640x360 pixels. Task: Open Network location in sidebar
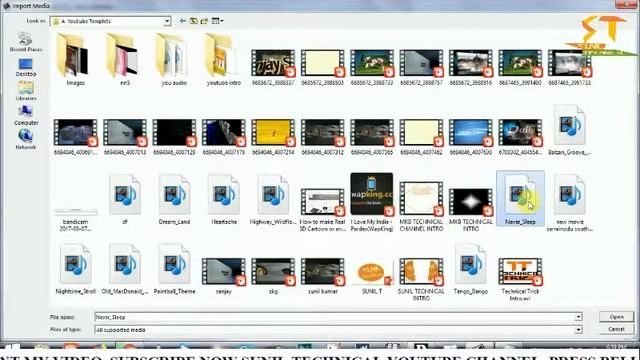coord(26,140)
